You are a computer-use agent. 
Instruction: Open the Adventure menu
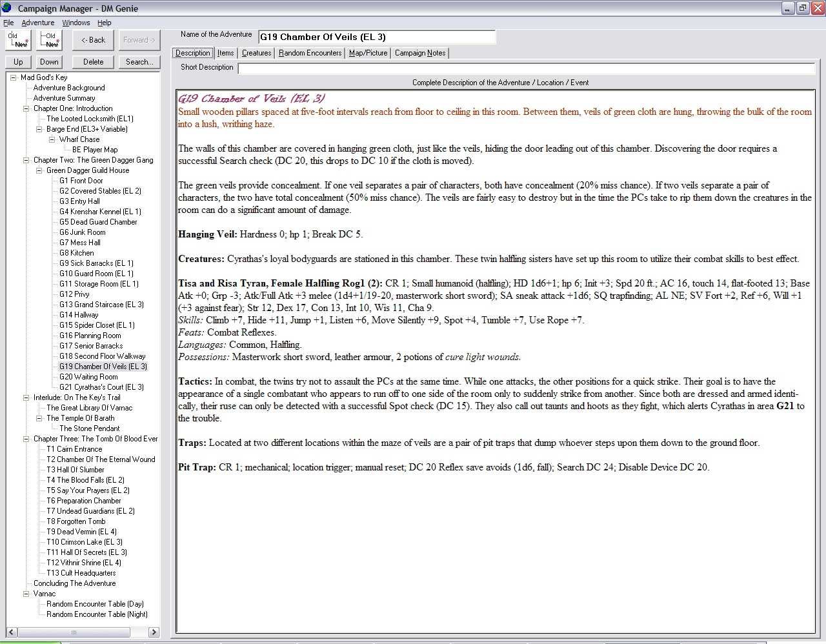point(38,23)
